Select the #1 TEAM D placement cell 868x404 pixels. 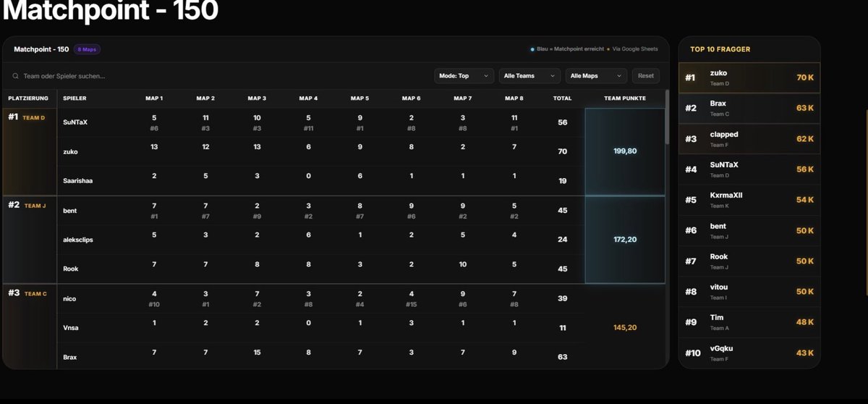[30, 151]
